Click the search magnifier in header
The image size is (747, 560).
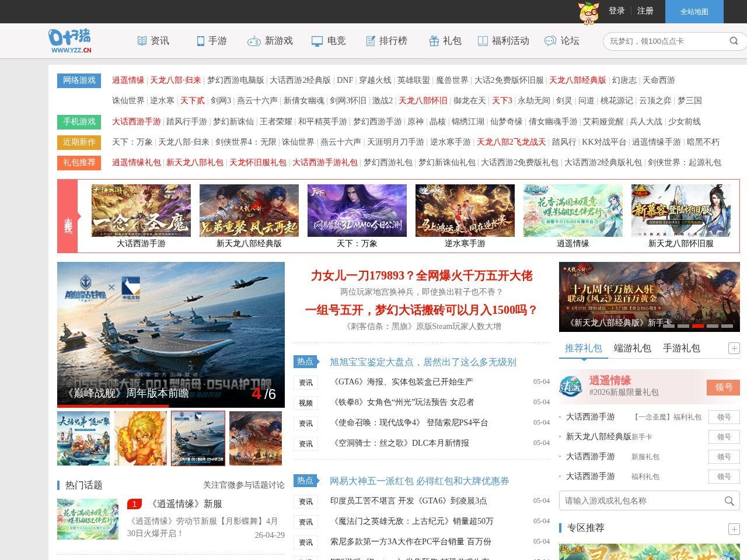(734, 41)
